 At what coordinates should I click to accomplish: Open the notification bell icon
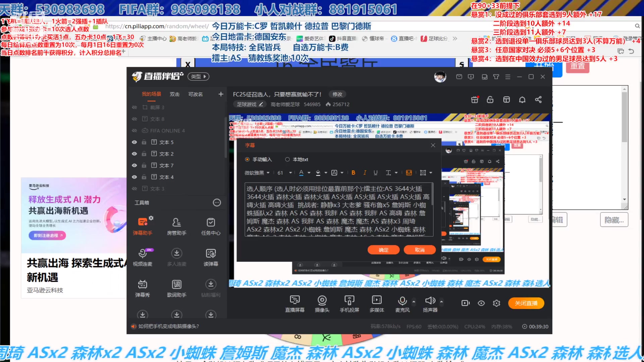tap(522, 100)
